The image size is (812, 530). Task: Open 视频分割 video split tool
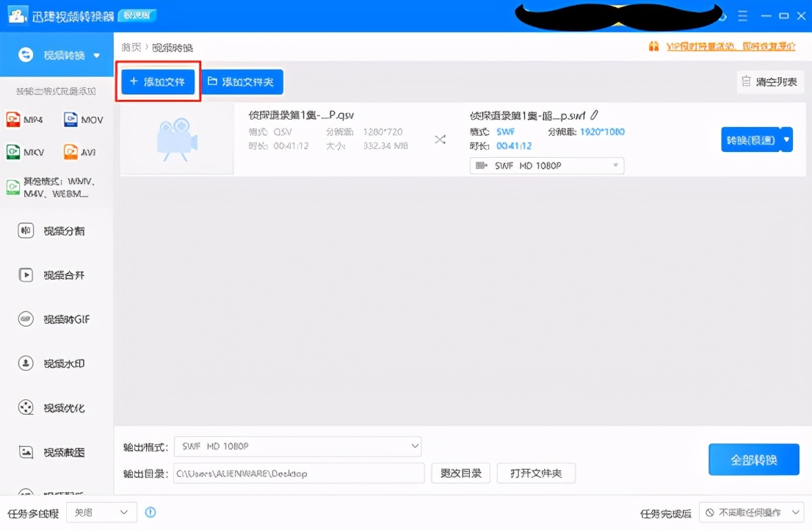point(51,230)
